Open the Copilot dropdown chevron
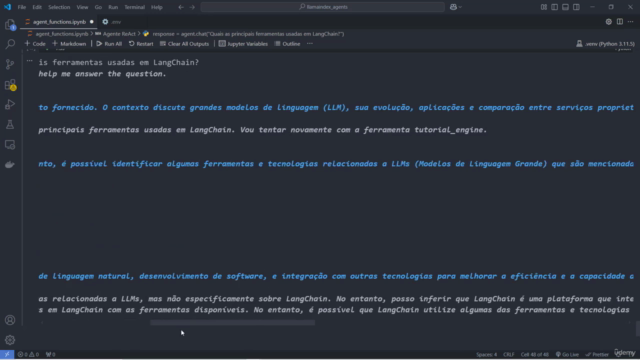640x360 pixels. click(460, 7)
